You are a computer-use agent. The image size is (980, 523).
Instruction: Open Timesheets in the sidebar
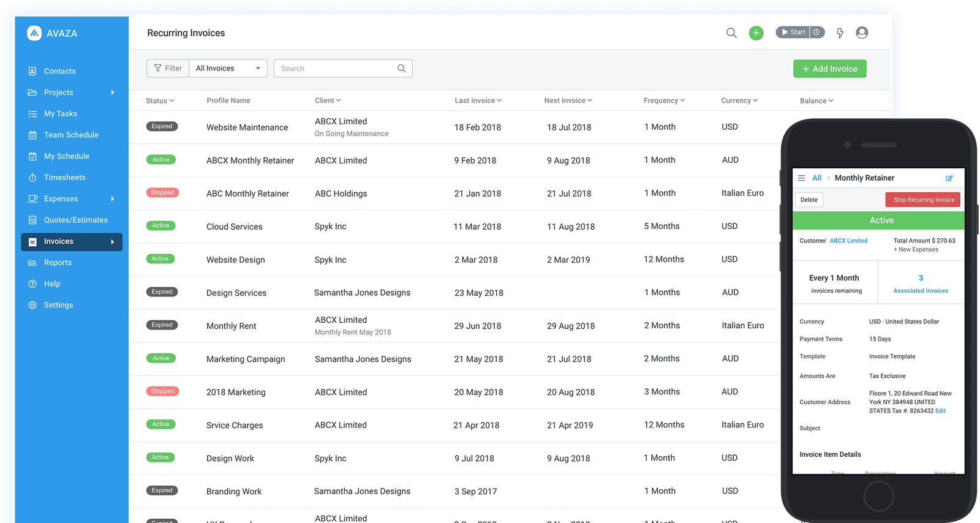click(x=64, y=178)
